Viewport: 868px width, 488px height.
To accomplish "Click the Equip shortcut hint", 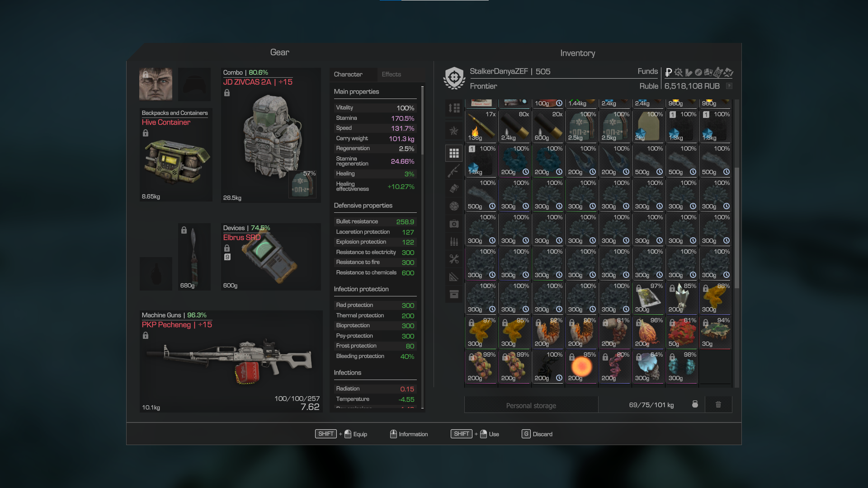I will pyautogui.click(x=341, y=434).
